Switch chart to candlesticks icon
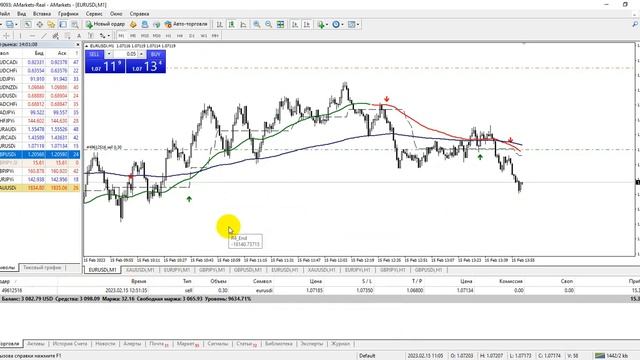The image size is (640, 360). [x=231, y=24]
